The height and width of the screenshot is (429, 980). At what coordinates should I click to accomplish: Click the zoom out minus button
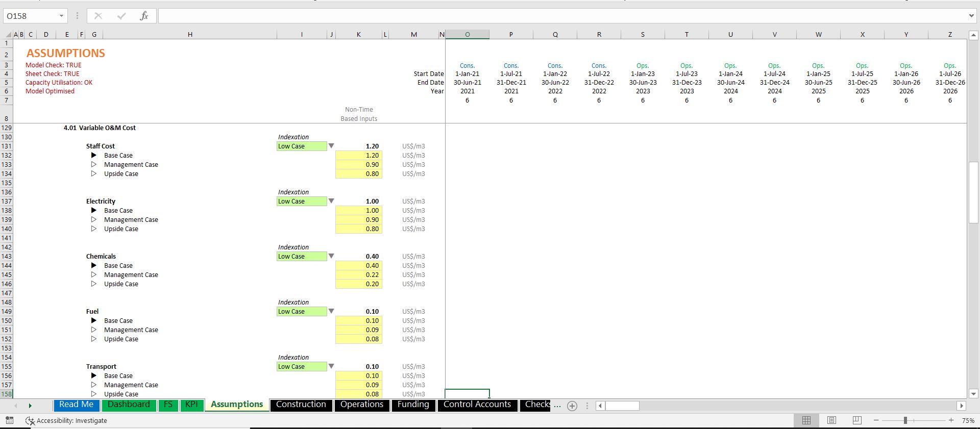(876, 420)
